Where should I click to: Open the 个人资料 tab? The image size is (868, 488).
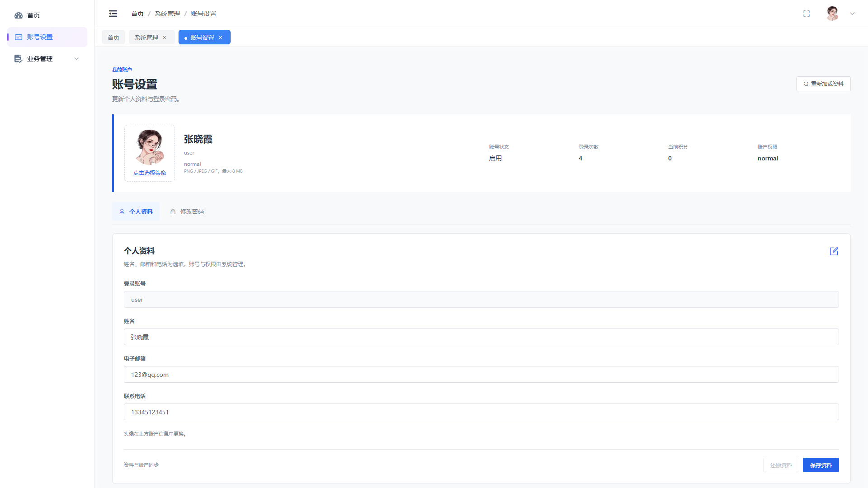(136, 211)
